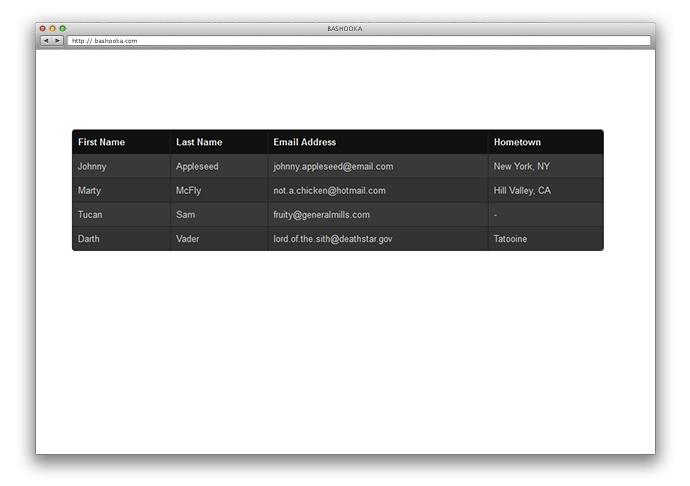The height and width of the screenshot is (486, 690).
Task: Select the Marty first name cell
Action: [121, 190]
